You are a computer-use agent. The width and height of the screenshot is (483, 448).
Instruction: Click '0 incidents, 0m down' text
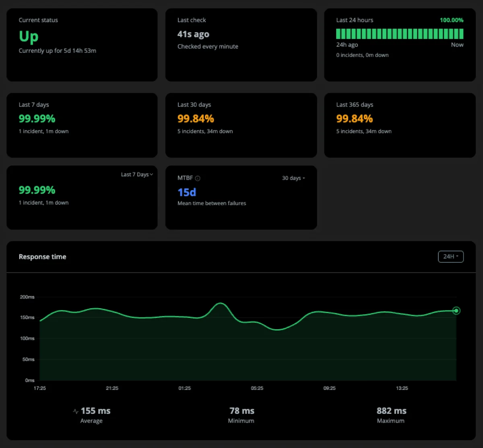pyautogui.click(x=362, y=55)
